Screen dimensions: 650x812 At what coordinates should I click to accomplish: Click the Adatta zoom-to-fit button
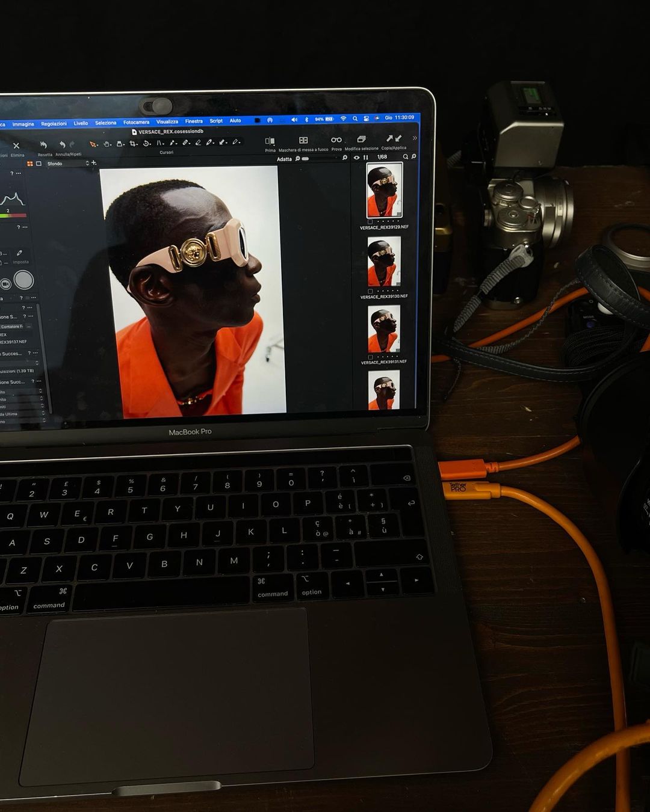[284, 159]
